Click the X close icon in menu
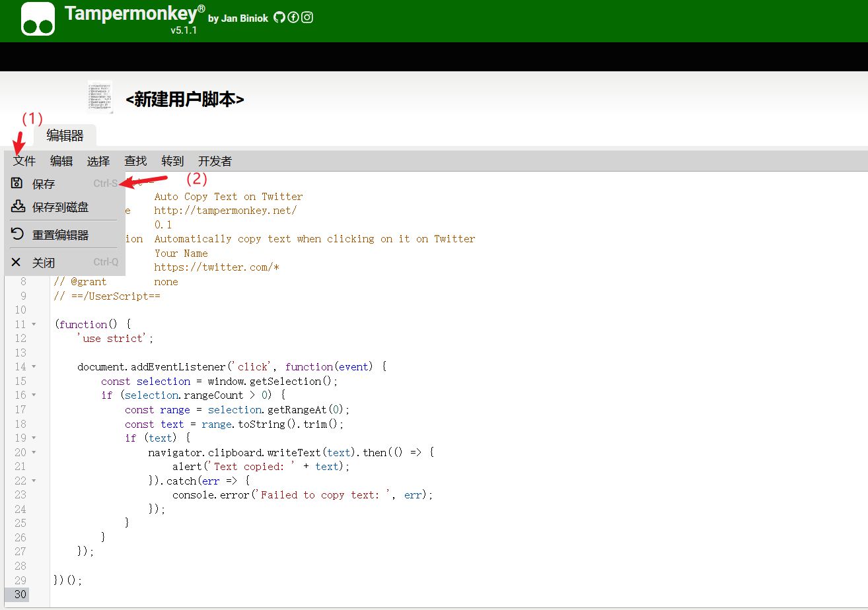This screenshot has height=610, width=868. [17, 262]
